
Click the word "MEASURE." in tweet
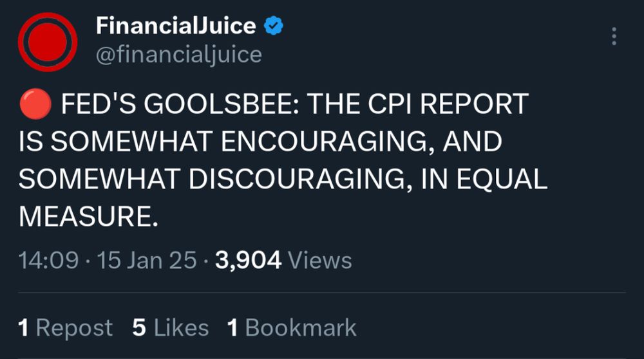click(88, 217)
